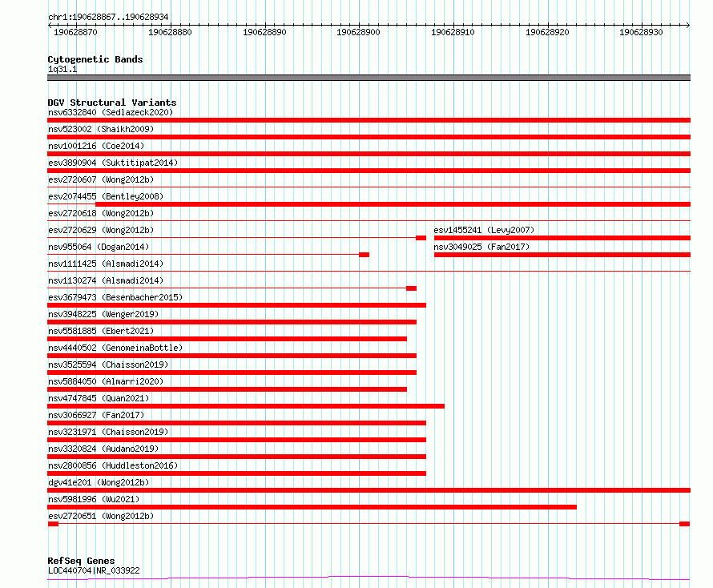
Task: Click the chr1:190628867..190628934 region label
Action: (108, 17)
